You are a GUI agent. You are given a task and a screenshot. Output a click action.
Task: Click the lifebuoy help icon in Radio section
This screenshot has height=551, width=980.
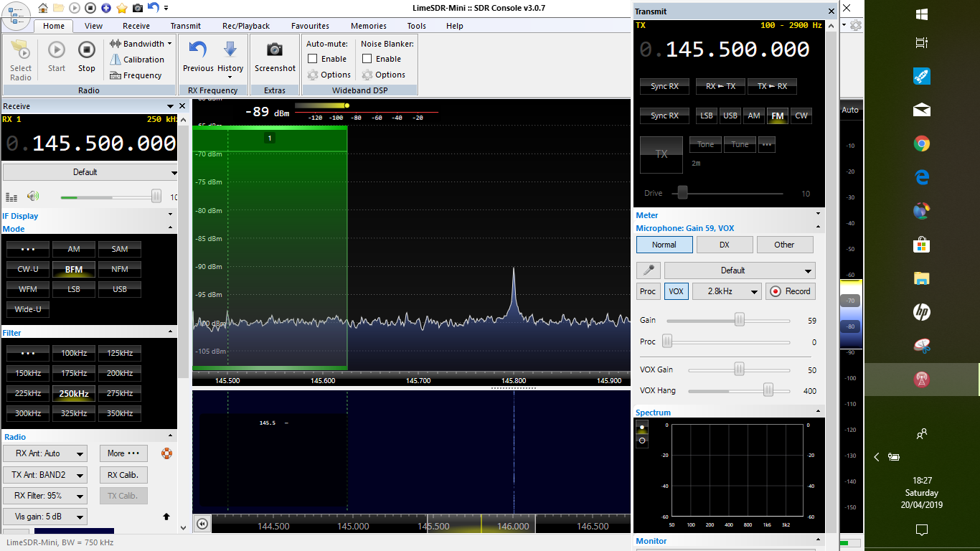(166, 453)
